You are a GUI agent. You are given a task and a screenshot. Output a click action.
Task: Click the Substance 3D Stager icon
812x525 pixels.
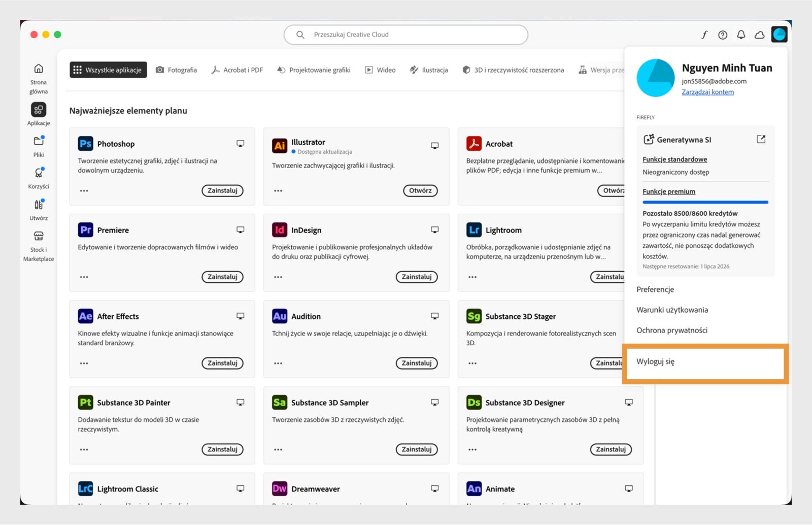(x=474, y=316)
